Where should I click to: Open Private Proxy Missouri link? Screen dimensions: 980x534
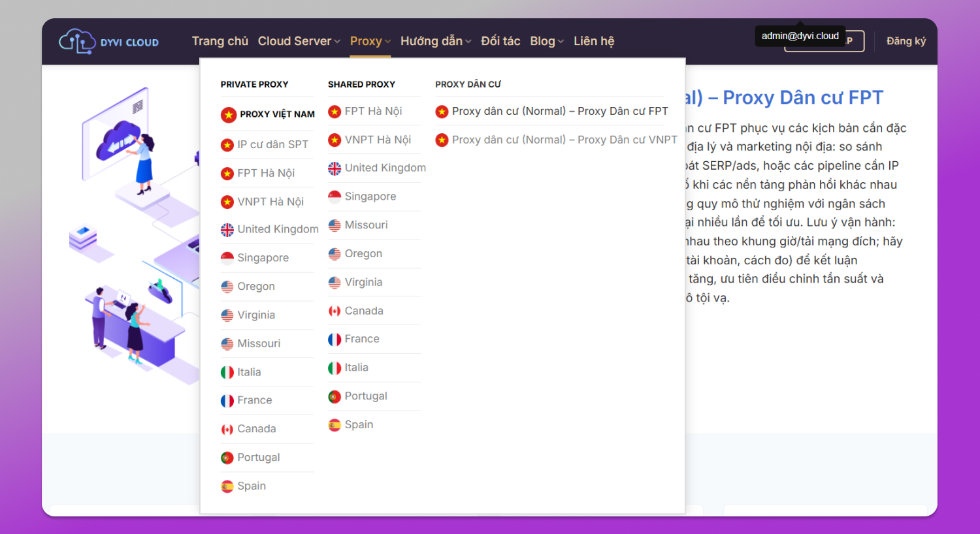pos(259,343)
